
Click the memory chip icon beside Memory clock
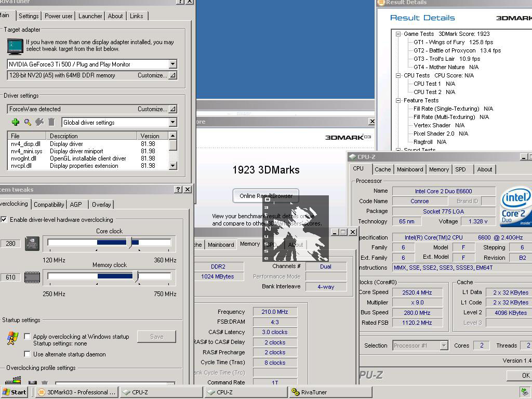32,277
